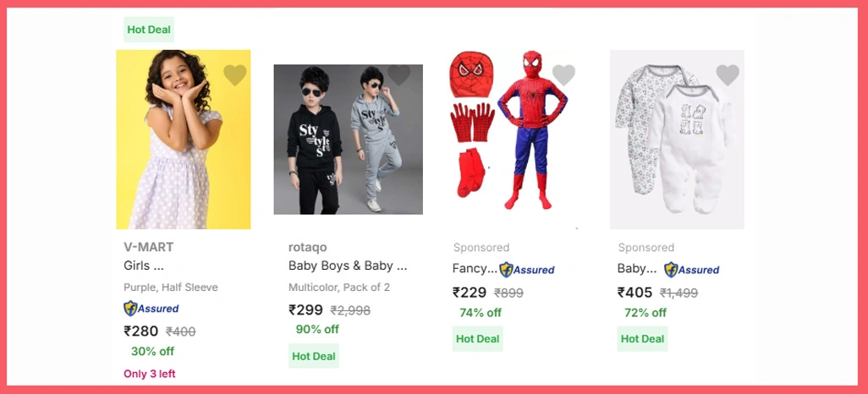Open 'Baby Boys & Baby ...' product title
The height and width of the screenshot is (394, 868).
(x=348, y=265)
